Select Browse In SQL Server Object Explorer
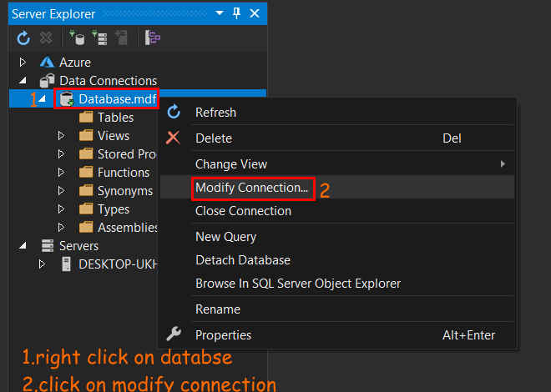 [337, 284]
